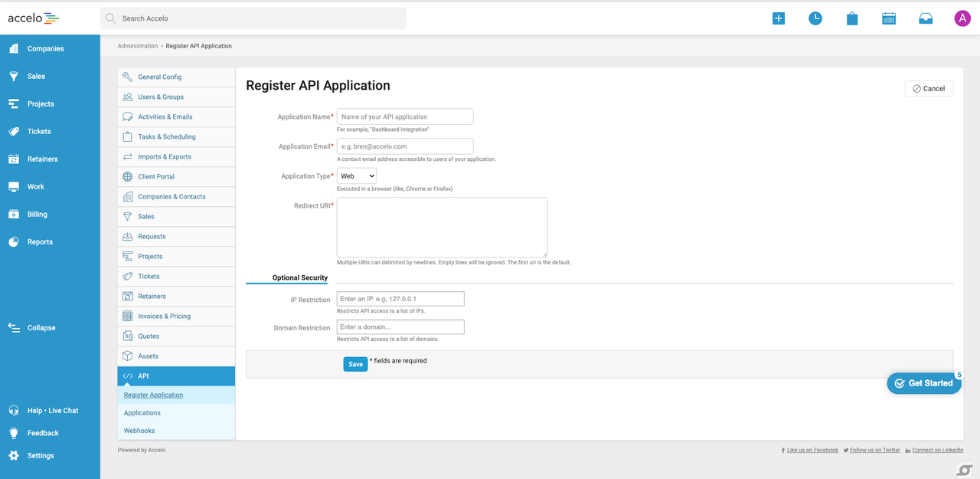Click the Billing icon in sidebar
980x479 pixels.
coord(14,214)
